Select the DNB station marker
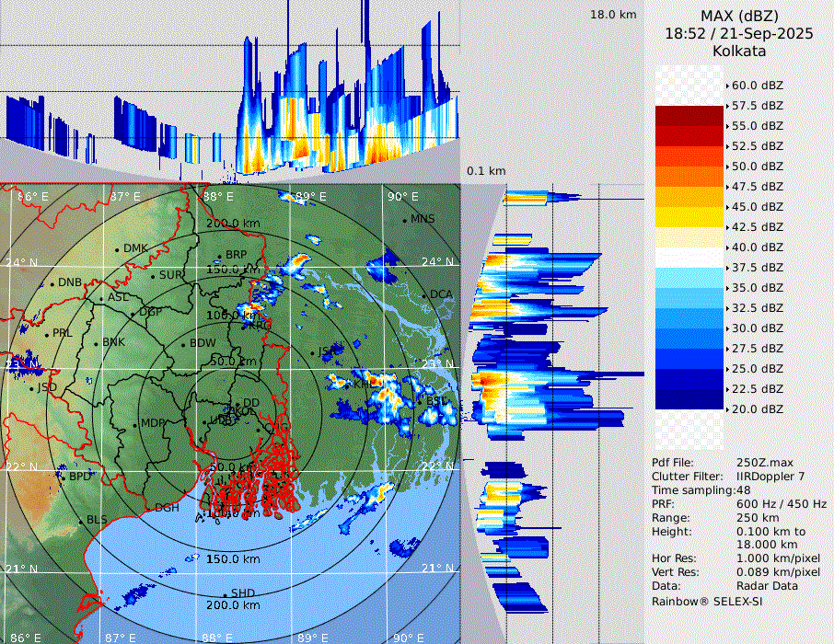The image size is (834, 644). pyautogui.click(x=52, y=283)
